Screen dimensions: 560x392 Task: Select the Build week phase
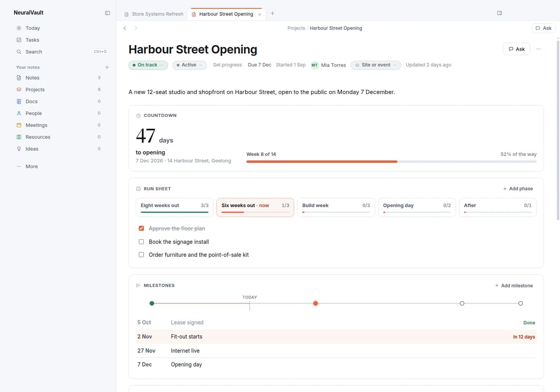point(336,207)
